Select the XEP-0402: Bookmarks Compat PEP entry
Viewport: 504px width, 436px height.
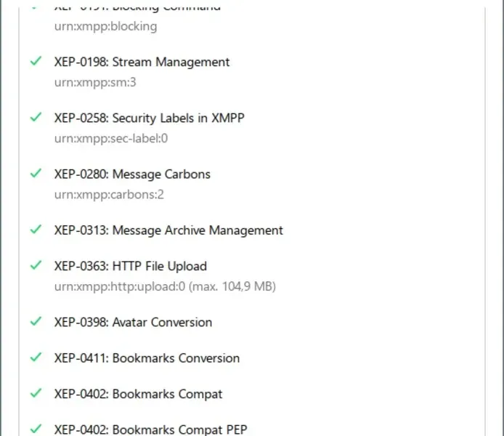[150, 430]
